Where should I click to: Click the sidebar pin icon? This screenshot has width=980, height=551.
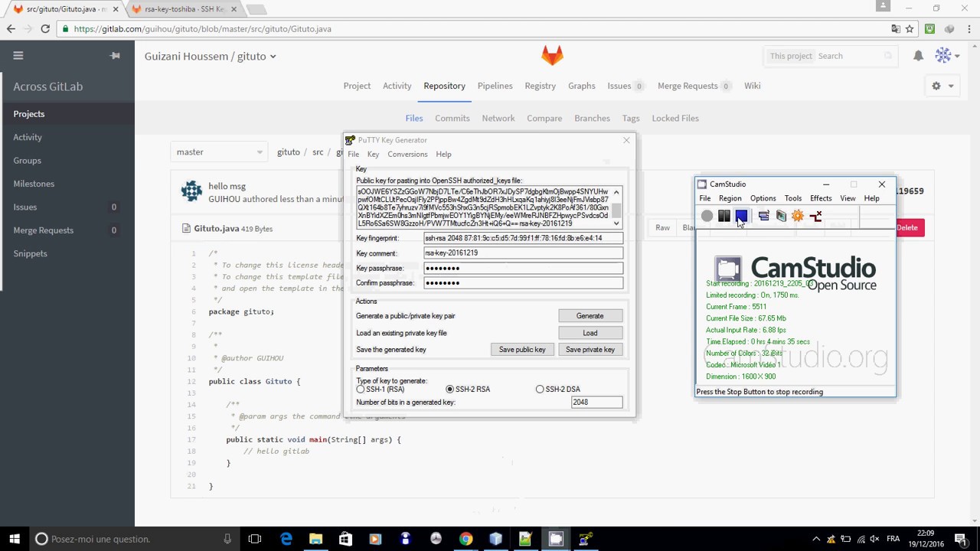115,56
